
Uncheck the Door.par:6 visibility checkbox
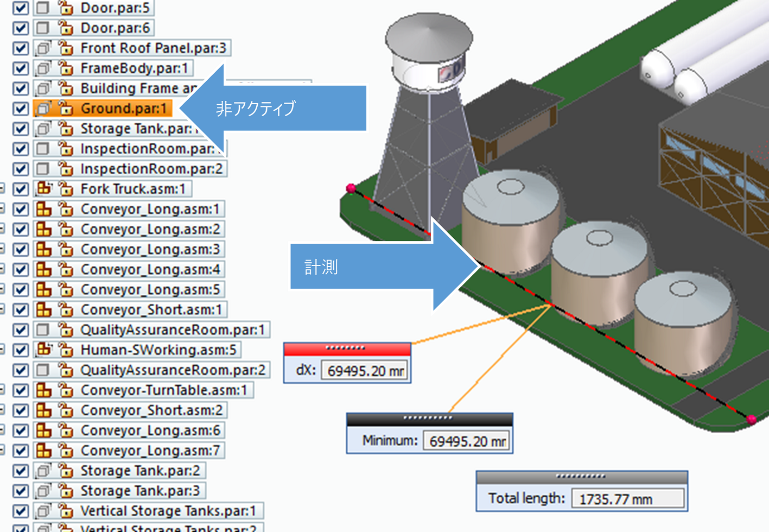[20, 28]
